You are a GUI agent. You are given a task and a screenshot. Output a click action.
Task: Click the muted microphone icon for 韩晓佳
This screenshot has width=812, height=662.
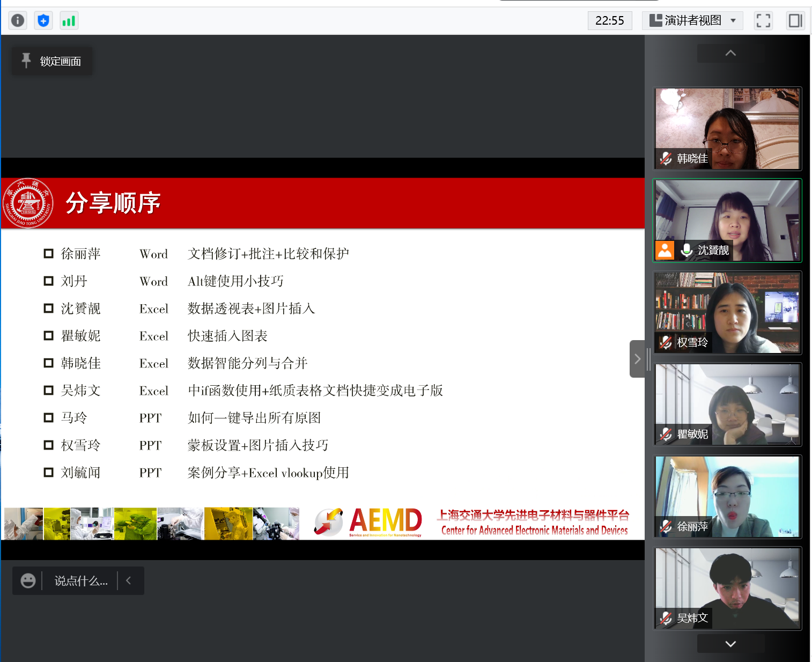tap(666, 158)
